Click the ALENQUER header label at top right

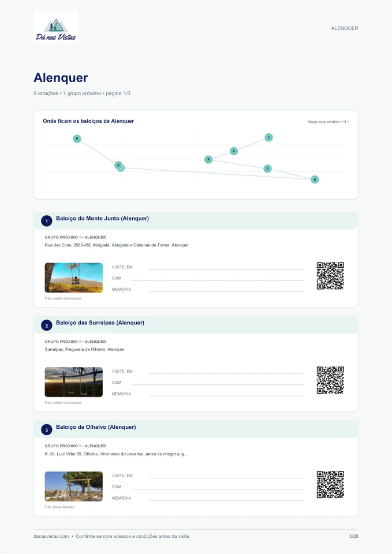pyautogui.click(x=345, y=28)
